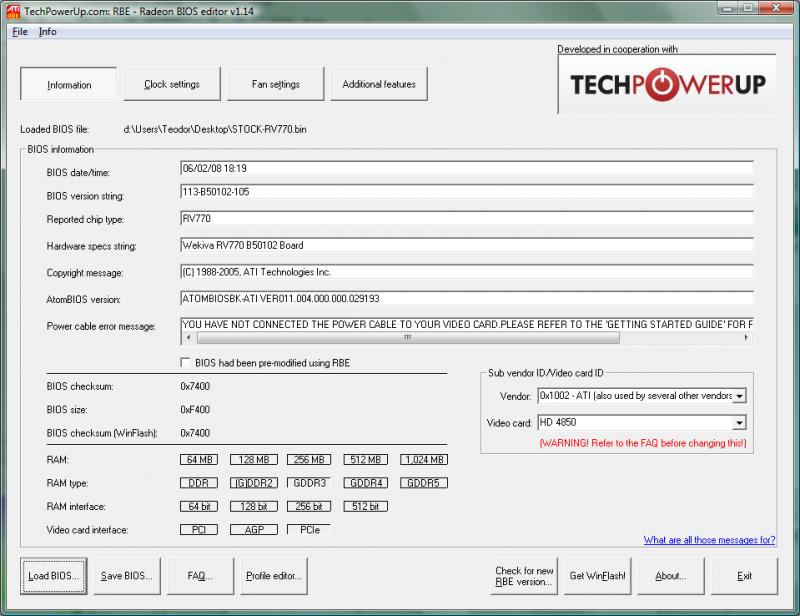This screenshot has height=616, width=800.
Task: Click the PCIe video card interface indicator
Action: [x=309, y=530]
